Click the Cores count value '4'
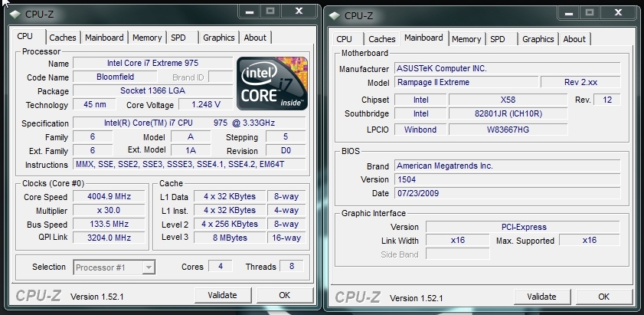Image resolution: width=644 pixels, height=315 pixels. 220,266
